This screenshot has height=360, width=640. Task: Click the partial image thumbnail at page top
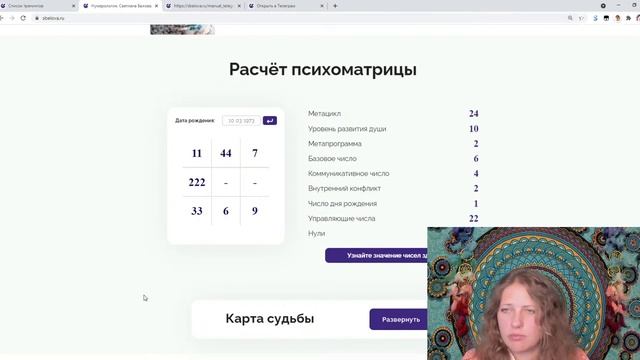coord(182,29)
